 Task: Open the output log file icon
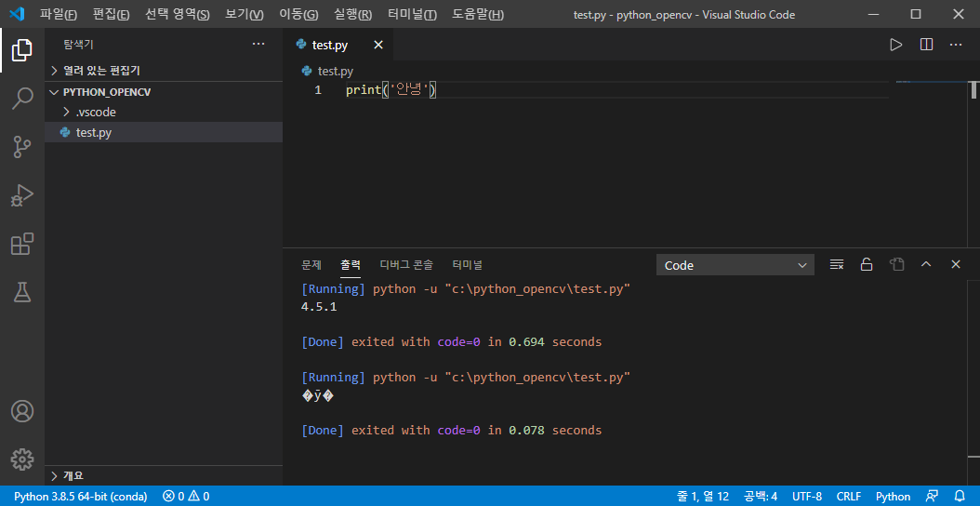tap(897, 264)
